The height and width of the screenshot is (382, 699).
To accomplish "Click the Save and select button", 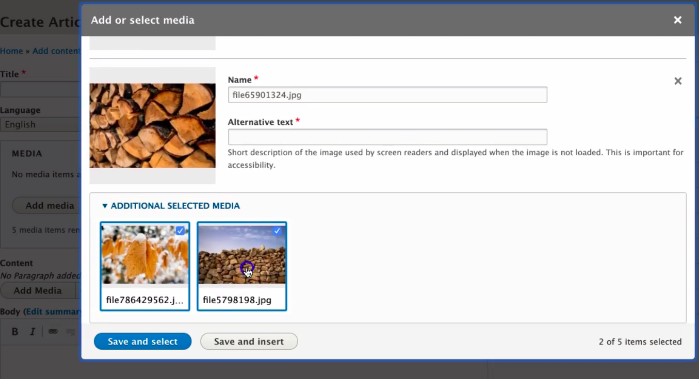I will point(143,341).
